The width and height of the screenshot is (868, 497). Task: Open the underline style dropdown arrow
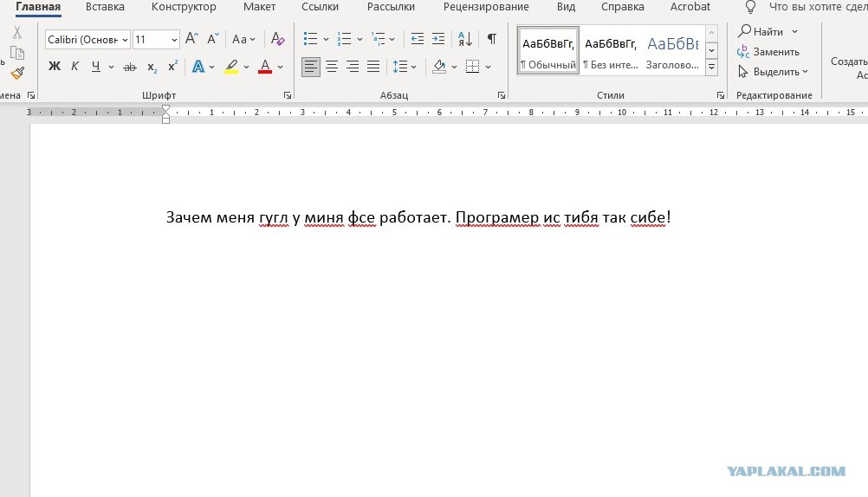pos(111,67)
